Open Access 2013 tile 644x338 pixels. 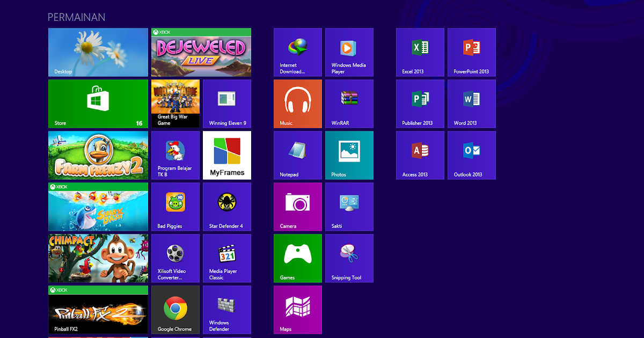coord(420,155)
